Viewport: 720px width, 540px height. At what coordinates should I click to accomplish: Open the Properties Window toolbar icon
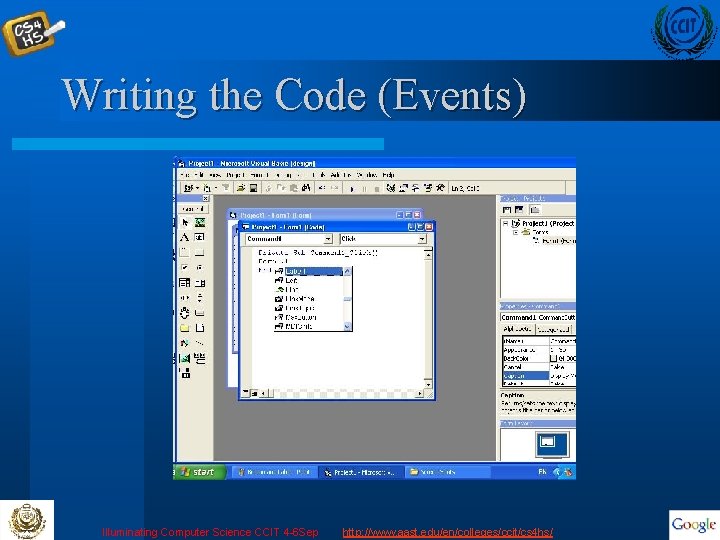click(403, 188)
